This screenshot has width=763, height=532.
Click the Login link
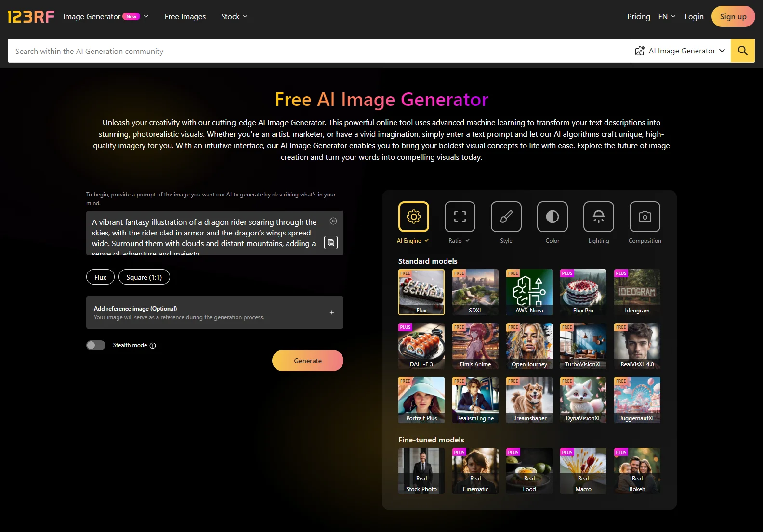[x=694, y=17]
